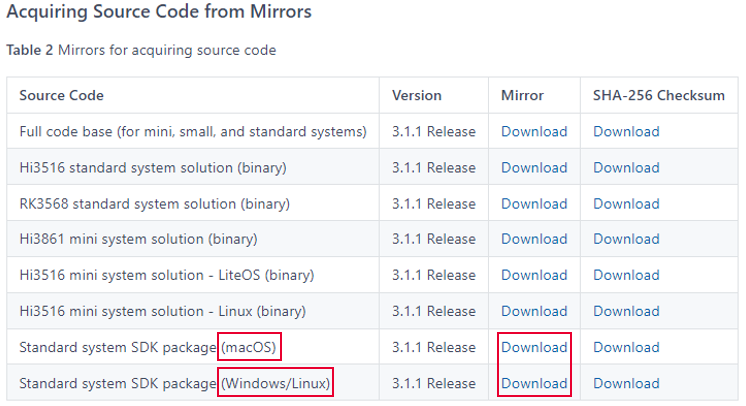Download macOS SDK package SHA-256 checksum
746x406 pixels.
pos(626,347)
